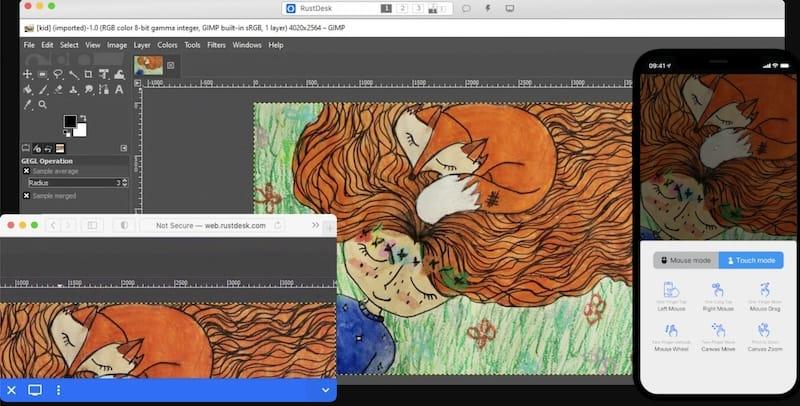
Task: Swap foreground and background colors
Action: tap(83, 118)
